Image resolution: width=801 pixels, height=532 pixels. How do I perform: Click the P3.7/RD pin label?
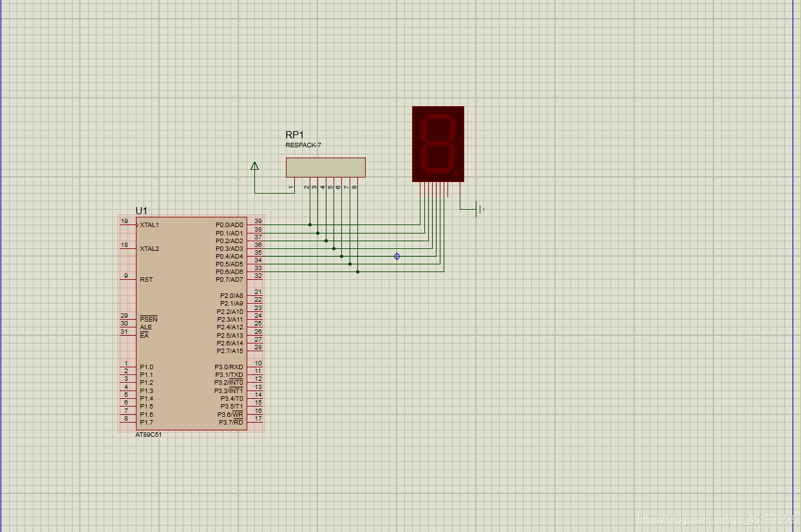[x=231, y=422]
